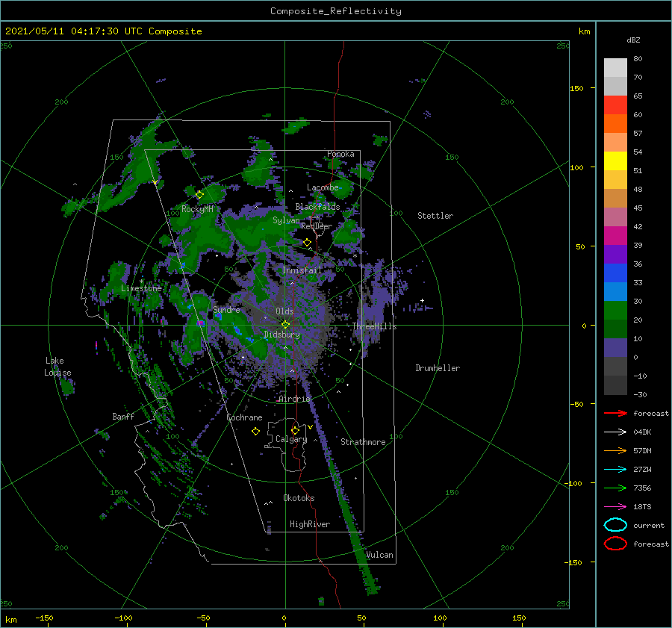Click the ThreeHills city label
The width and height of the screenshot is (672, 628).
coord(375,326)
